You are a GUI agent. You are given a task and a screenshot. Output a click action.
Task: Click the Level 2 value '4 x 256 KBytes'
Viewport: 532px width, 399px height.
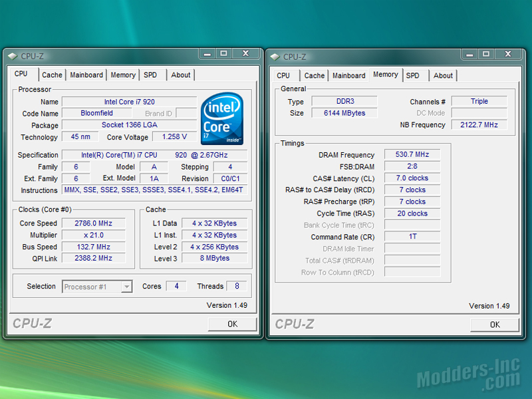click(x=214, y=247)
